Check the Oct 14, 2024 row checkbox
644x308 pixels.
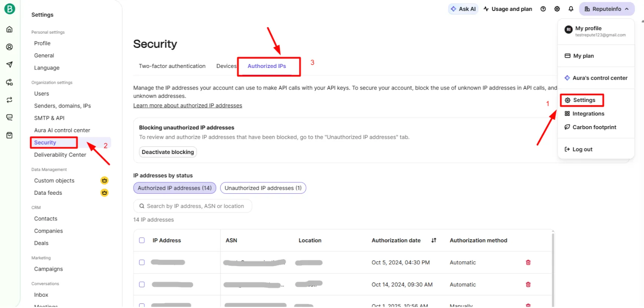pos(142,285)
